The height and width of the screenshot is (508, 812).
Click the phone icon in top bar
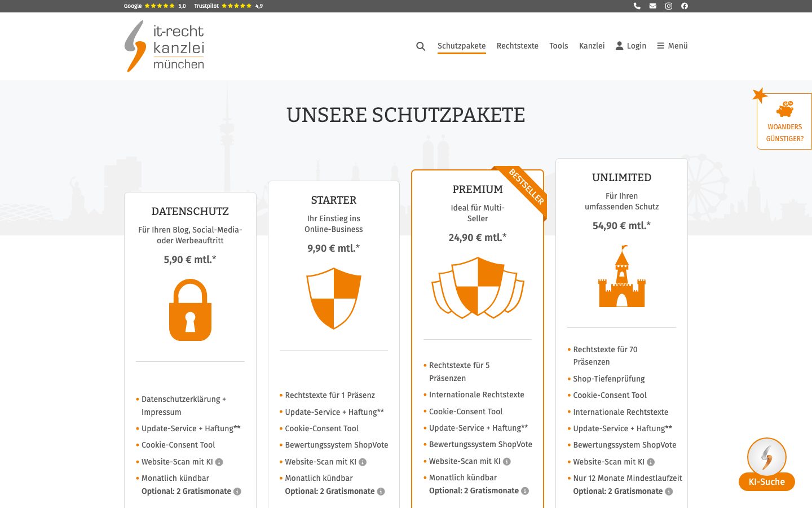[x=637, y=6]
